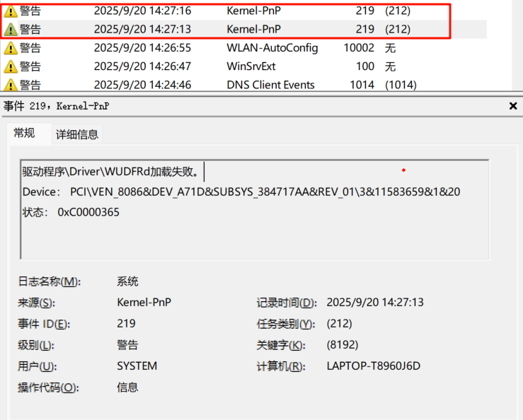Select the WinSrvExt source cell
This screenshot has width=523, height=420.
pyautogui.click(x=251, y=66)
